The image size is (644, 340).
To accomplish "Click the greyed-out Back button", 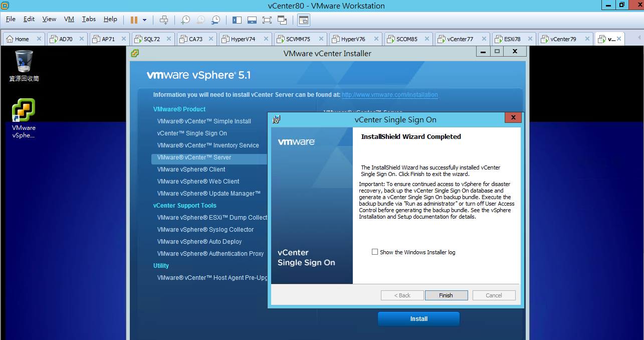I will tap(402, 295).
